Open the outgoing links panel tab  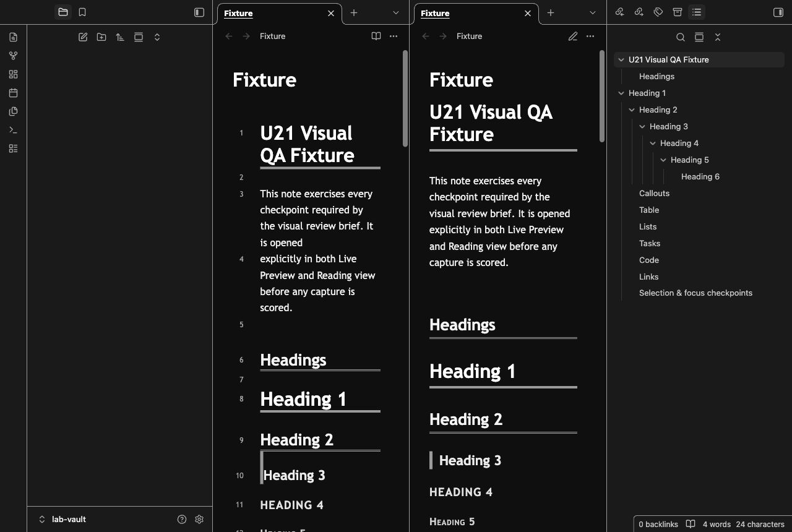pos(639,12)
